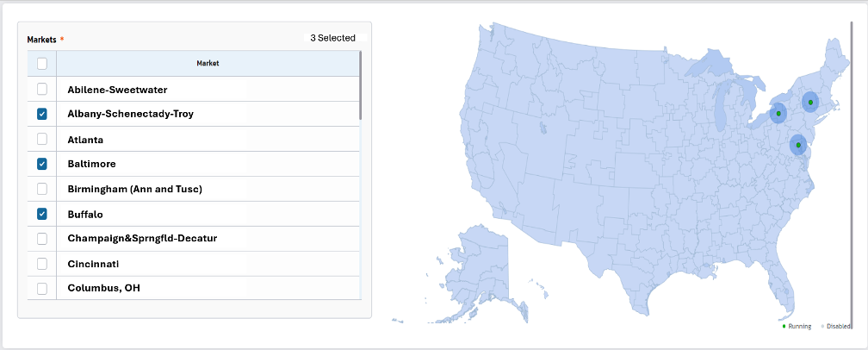Click the Market column header
Viewport: 868px width, 350px height.
coord(208,63)
